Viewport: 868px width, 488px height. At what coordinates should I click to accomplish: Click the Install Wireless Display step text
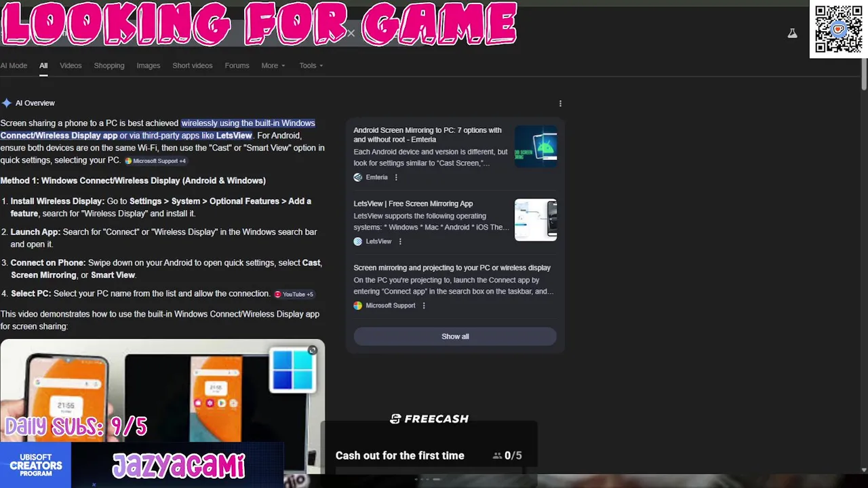pyautogui.click(x=161, y=207)
